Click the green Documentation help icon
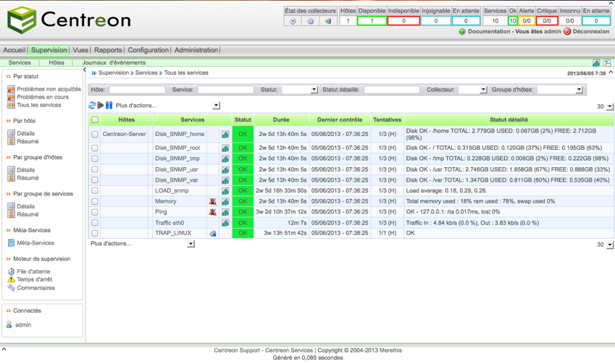Viewport: 615px width, 364px height. point(462,32)
